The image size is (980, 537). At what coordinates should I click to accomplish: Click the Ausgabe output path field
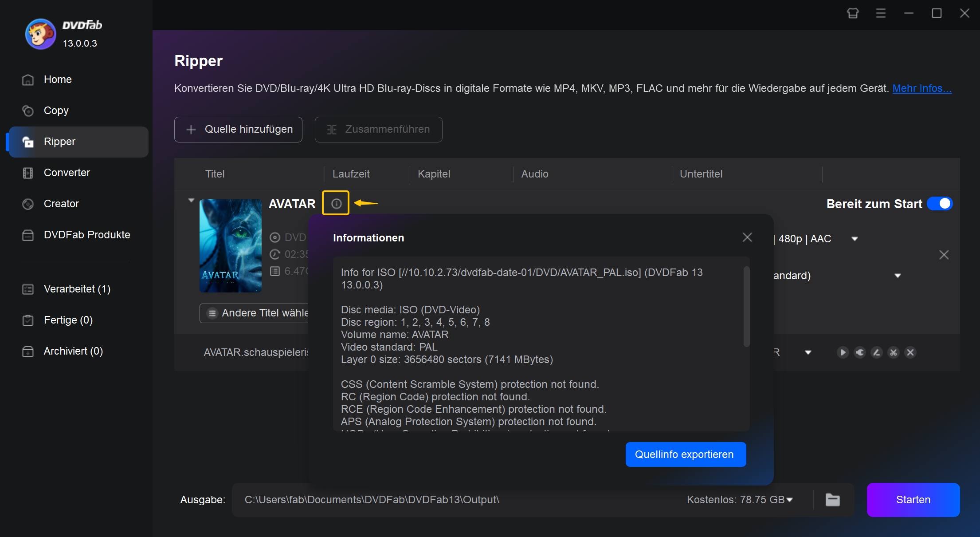[457, 500]
